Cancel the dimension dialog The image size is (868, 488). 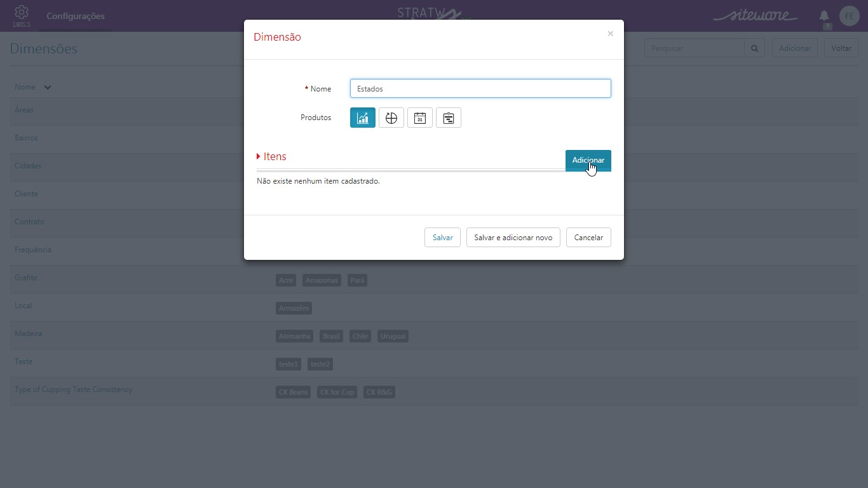pos(588,237)
